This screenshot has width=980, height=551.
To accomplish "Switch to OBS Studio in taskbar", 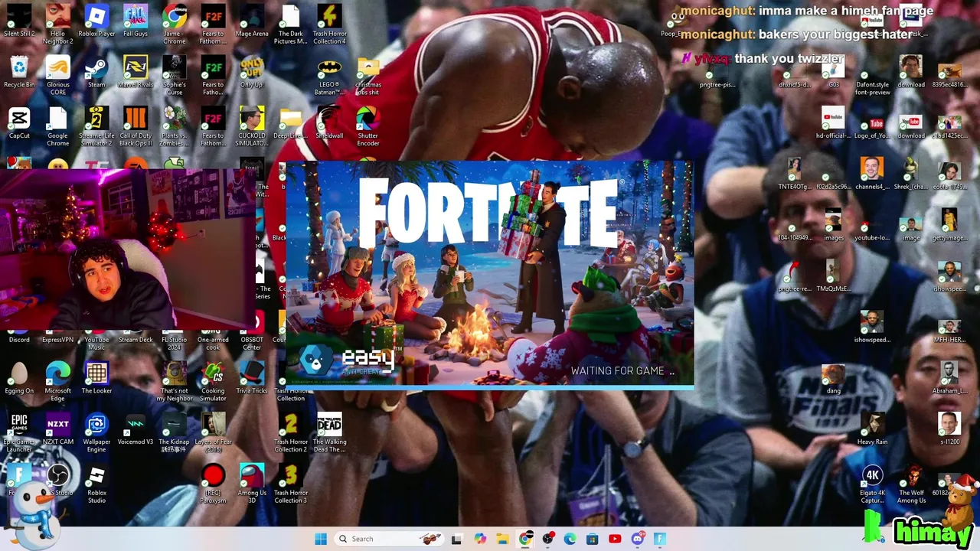I will tap(547, 539).
